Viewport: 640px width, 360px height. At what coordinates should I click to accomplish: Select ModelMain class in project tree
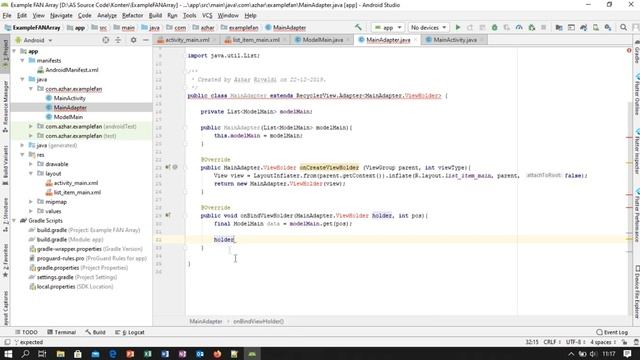(68, 117)
